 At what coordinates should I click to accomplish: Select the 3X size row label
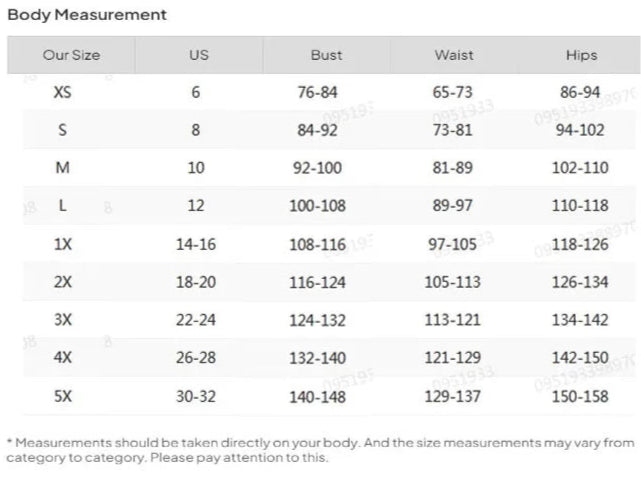coord(63,320)
